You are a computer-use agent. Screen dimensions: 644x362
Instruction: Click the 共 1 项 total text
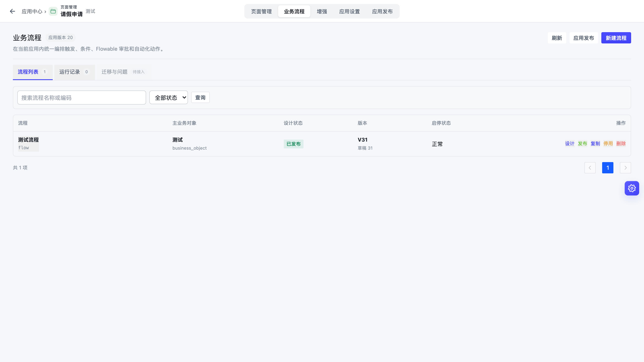pyautogui.click(x=20, y=168)
